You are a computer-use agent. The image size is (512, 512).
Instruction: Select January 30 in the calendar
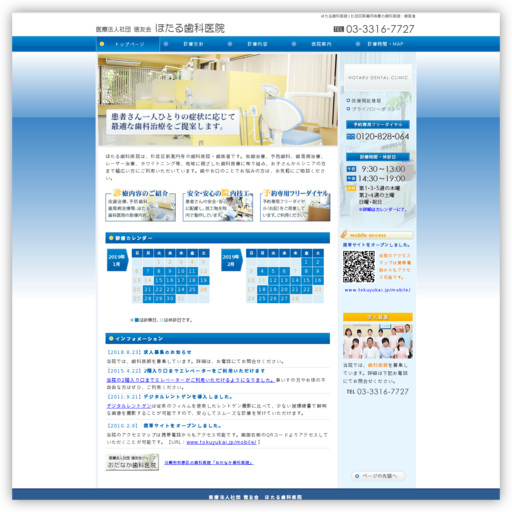pos(170,299)
